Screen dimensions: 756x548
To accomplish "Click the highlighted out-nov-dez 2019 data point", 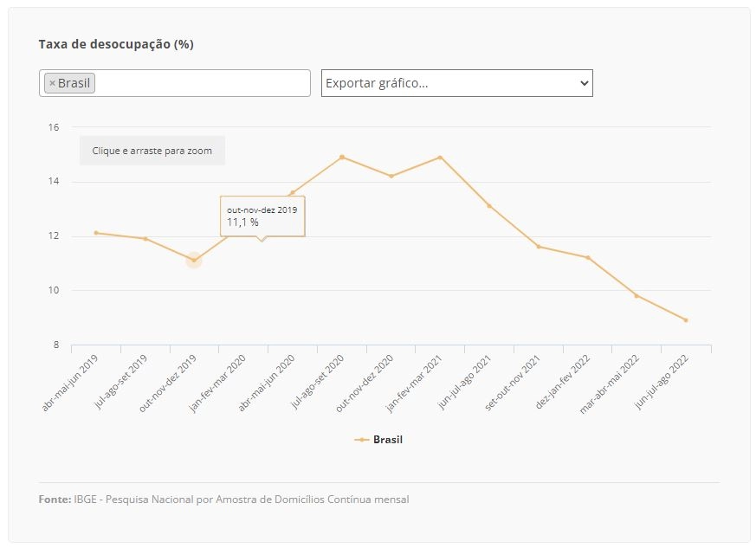I will coord(194,261).
